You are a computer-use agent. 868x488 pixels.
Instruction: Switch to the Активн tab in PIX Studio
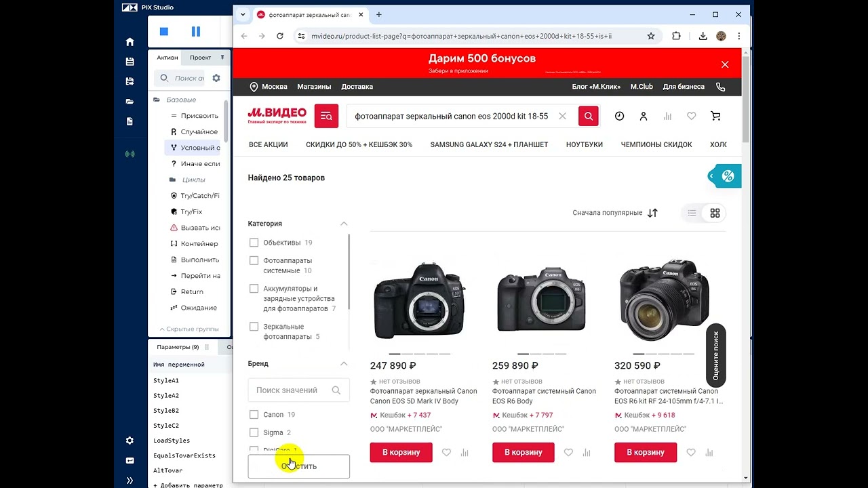[x=167, y=58]
